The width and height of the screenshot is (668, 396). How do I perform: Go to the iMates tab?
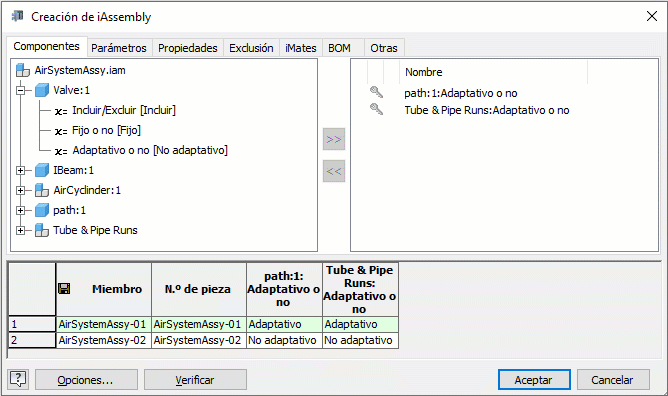(301, 48)
